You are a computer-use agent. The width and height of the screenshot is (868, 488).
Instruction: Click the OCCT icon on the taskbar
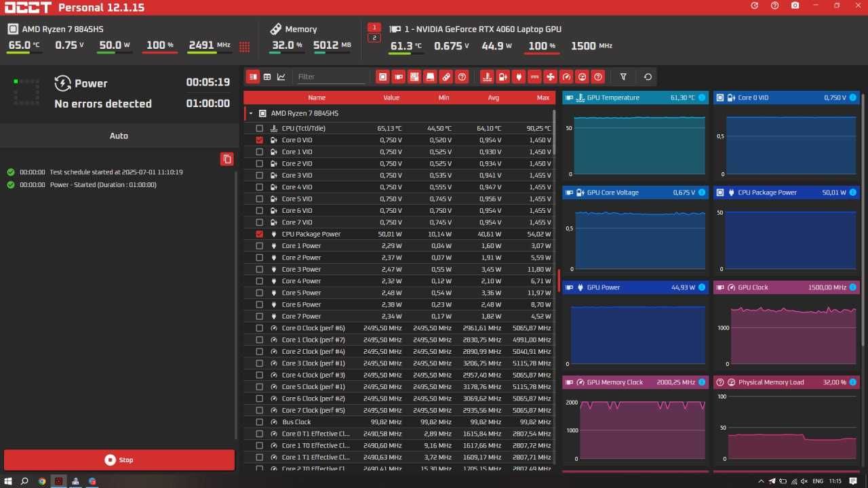point(59,481)
